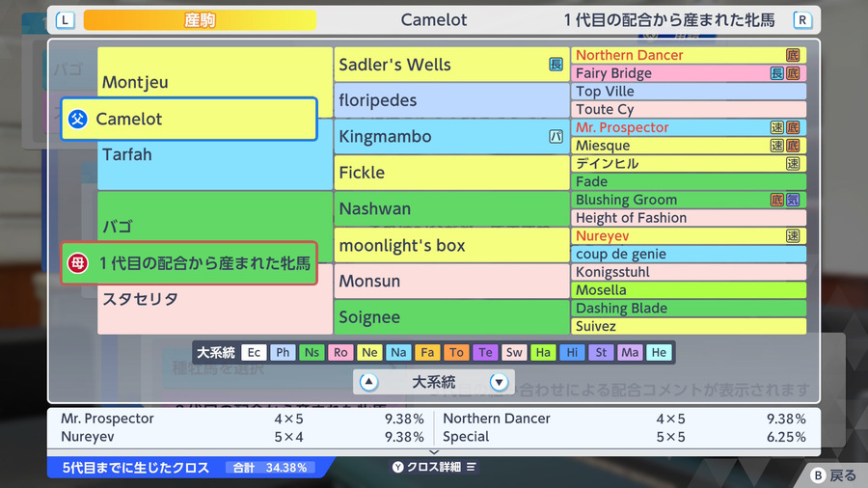Click the floripedes pedigree cell
This screenshot has height=488, width=868.
coord(451,100)
